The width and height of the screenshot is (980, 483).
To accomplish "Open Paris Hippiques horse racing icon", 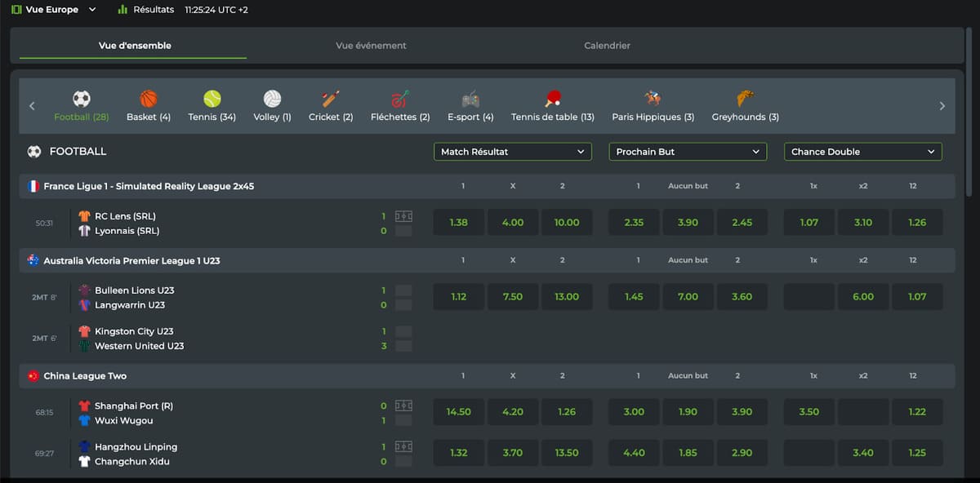I will [x=653, y=99].
